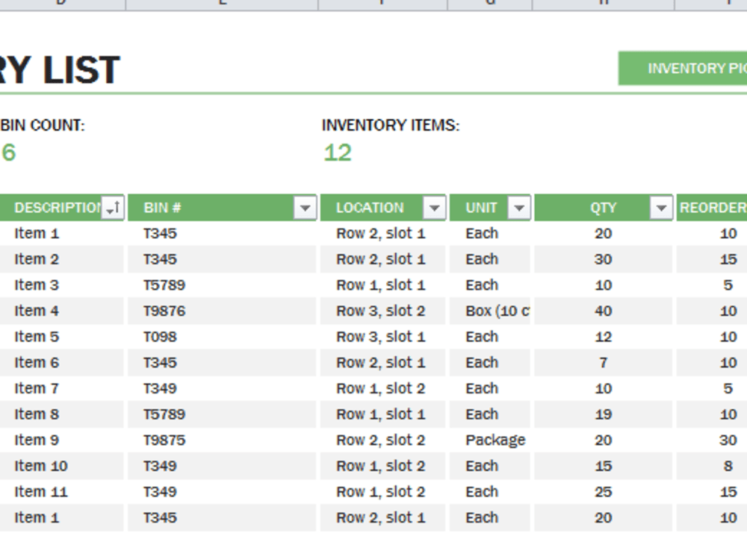Select reorder cell 5 in Item 3 row

712,285
